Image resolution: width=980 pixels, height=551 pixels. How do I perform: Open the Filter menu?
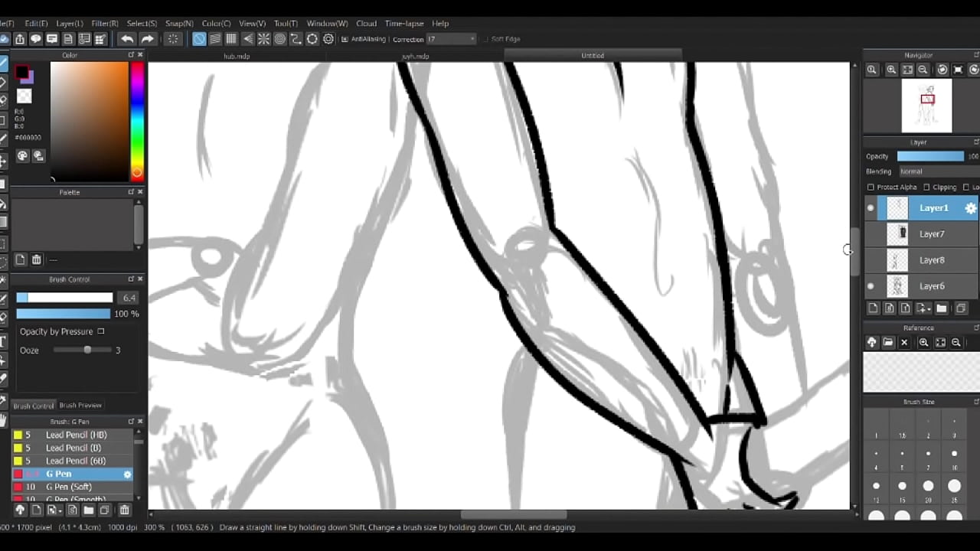(x=105, y=24)
